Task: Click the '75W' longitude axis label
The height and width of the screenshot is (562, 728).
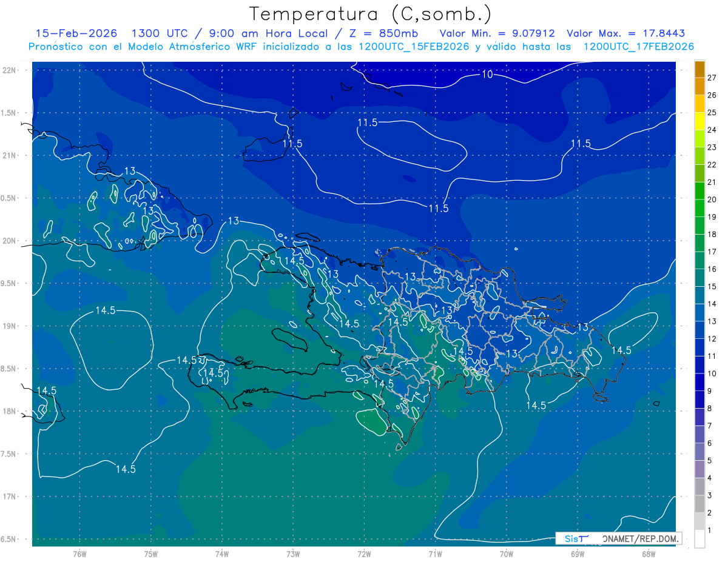Action: (x=150, y=554)
